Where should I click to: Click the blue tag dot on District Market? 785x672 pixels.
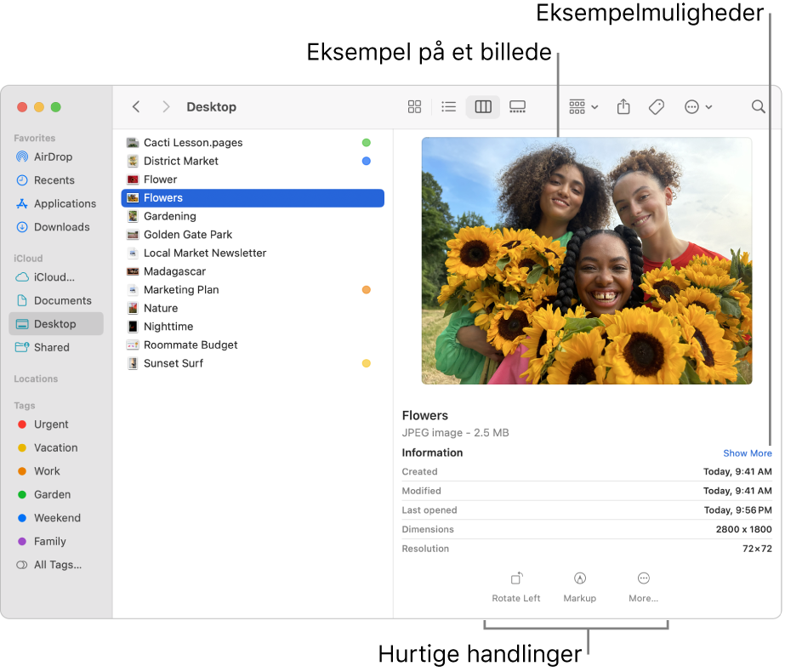pyautogui.click(x=366, y=162)
